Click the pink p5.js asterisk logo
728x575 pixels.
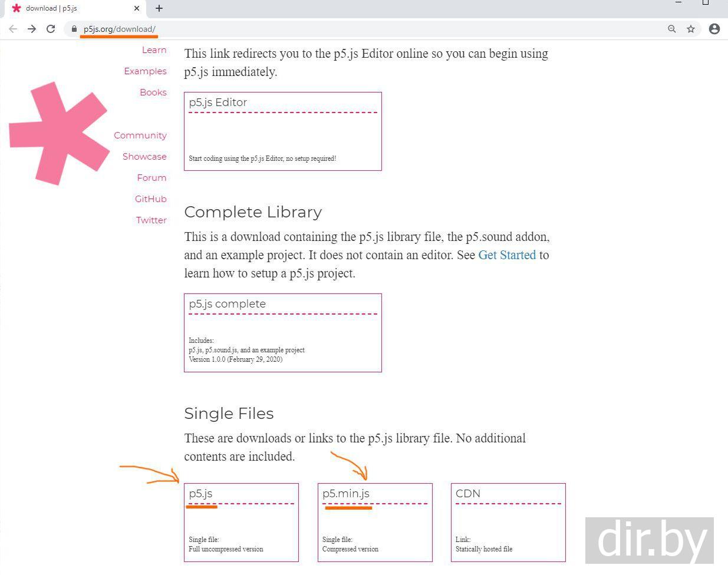point(59,133)
